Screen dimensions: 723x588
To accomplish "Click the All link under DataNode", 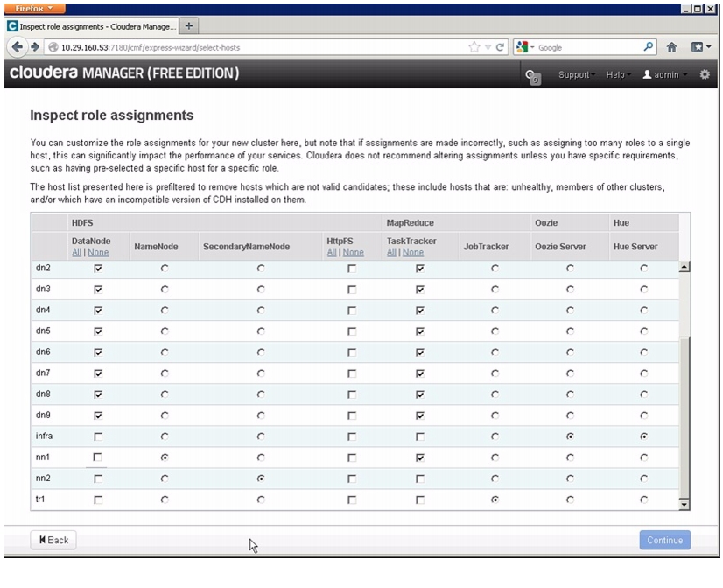I will (76, 253).
